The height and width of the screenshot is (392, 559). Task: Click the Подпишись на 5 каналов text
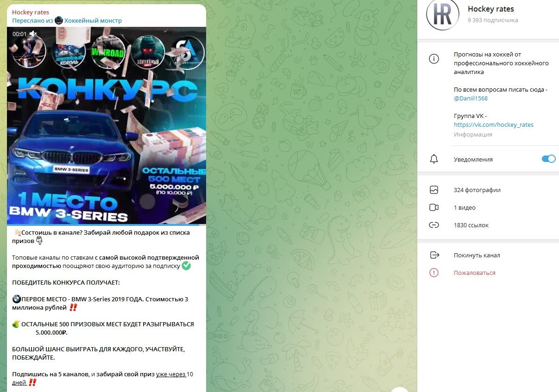click(x=50, y=374)
